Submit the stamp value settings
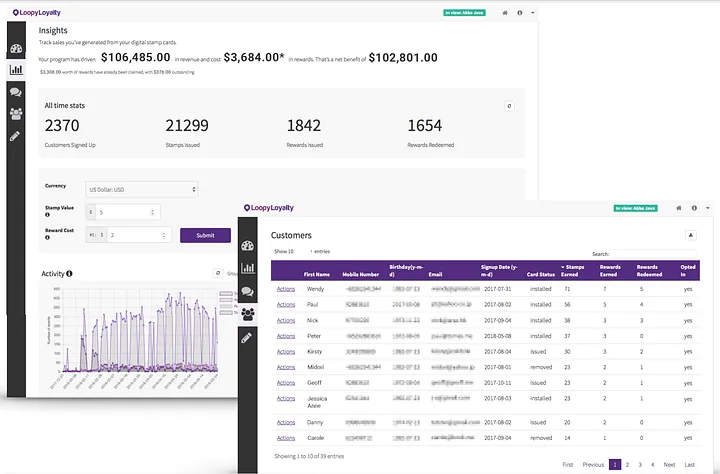720x474 pixels. coord(205,235)
